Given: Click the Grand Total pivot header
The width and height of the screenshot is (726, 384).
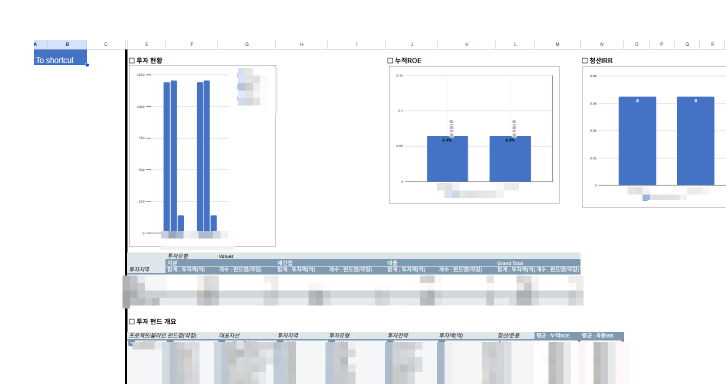Looking at the screenshot, I should coord(510,263).
